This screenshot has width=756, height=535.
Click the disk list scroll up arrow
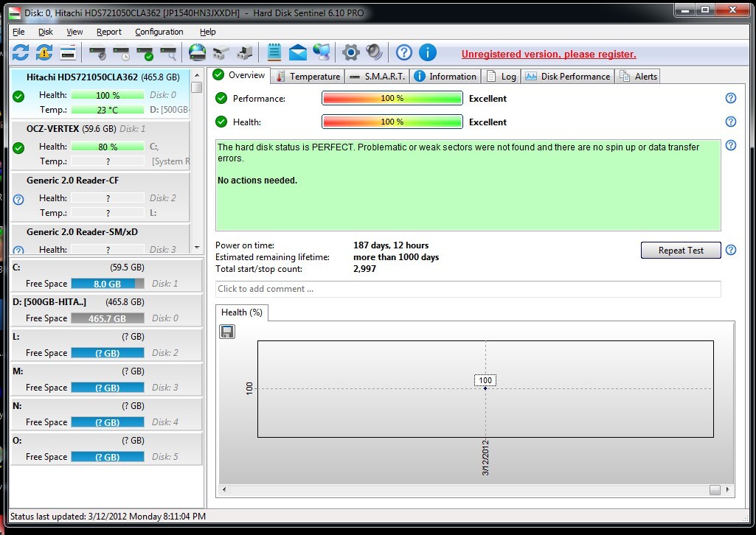197,75
